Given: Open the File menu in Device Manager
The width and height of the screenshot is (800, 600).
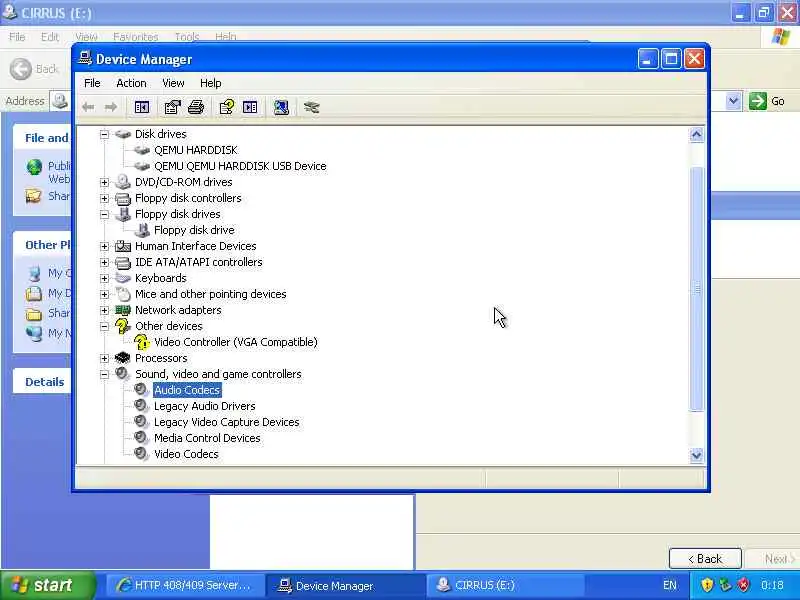Looking at the screenshot, I should point(92,83).
